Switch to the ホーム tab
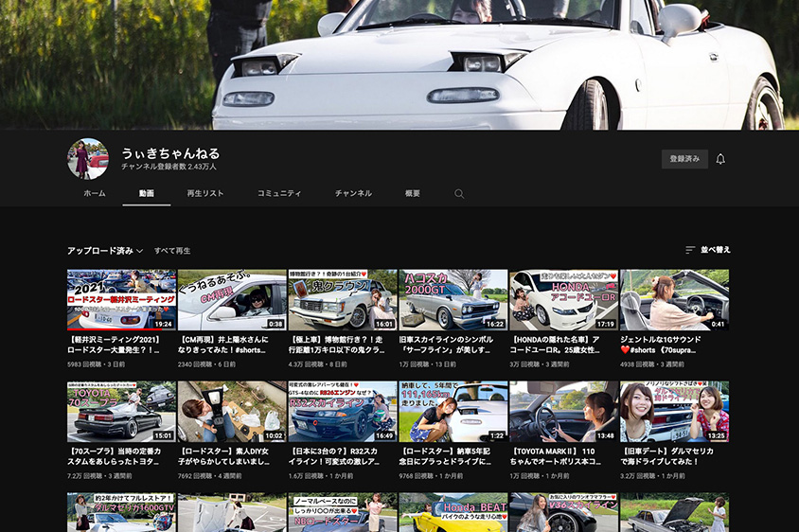Screen dimensions: 799x532 coord(95,193)
